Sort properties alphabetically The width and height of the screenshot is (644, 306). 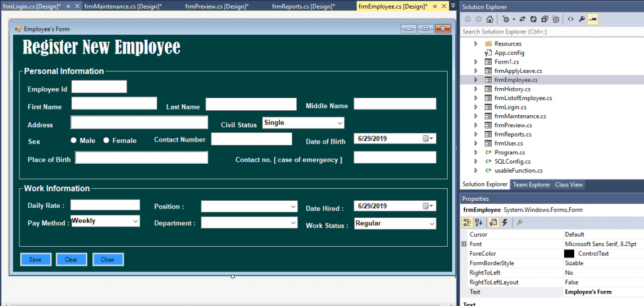pos(479,222)
